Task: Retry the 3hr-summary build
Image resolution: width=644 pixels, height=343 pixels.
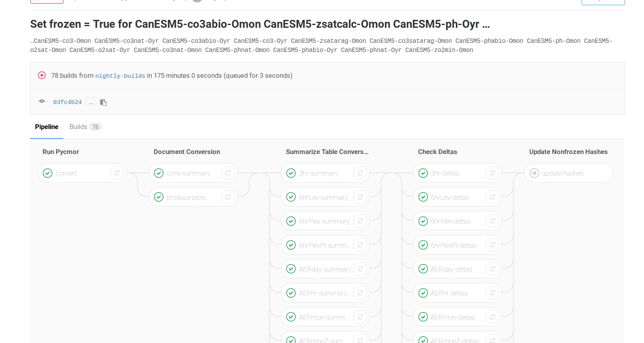Action: click(361, 173)
